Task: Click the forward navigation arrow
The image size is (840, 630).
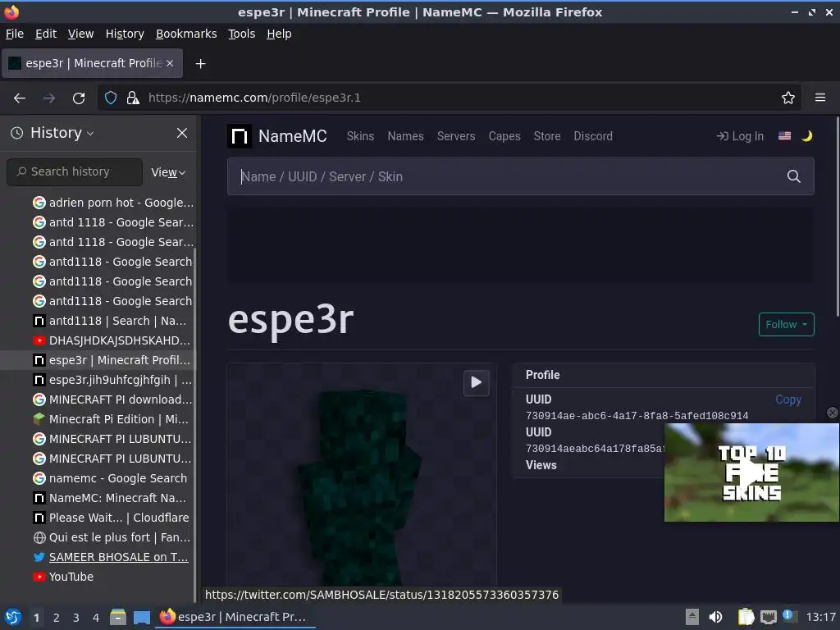Action: click(48, 98)
